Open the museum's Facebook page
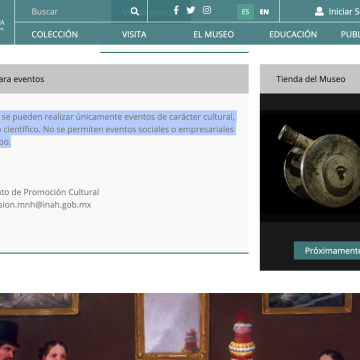The width and height of the screenshot is (360, 360). (176, 11)
